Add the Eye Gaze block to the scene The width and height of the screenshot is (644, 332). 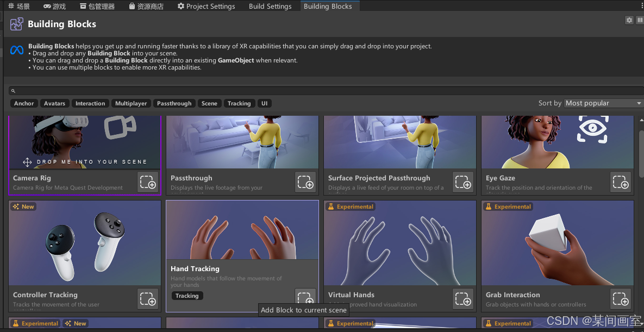pyautogui.click(x=621, y=183)
